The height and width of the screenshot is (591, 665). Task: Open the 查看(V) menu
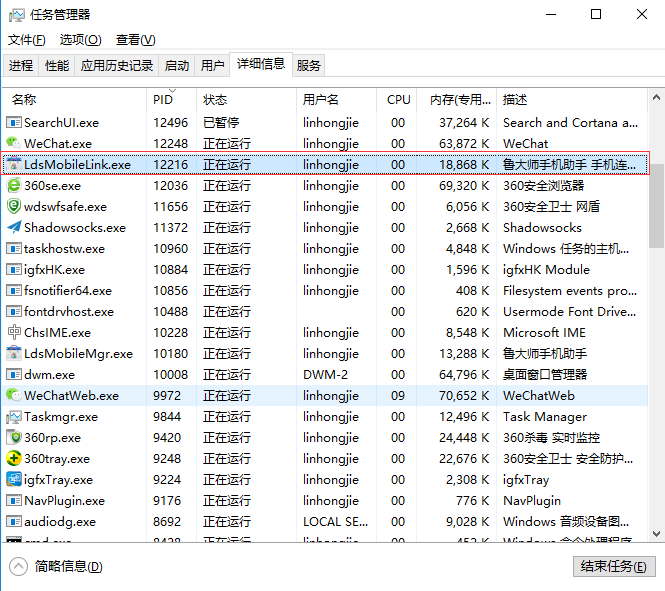pyautogui.click(x=136, y=40)
